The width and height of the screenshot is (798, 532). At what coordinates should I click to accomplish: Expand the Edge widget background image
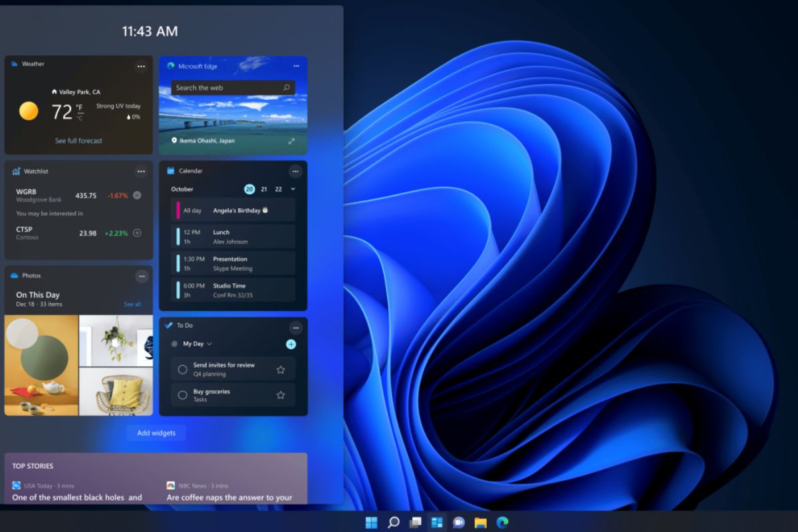[x=291, y=141]
